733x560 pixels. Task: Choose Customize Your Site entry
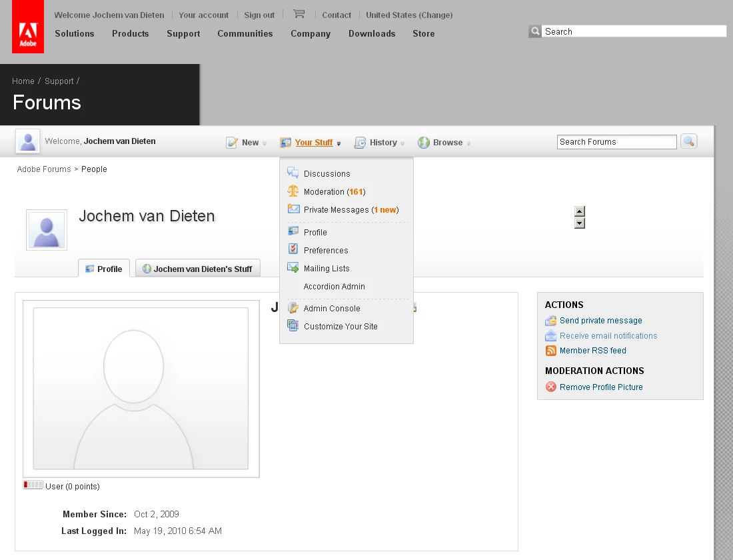tap(341, 327)
